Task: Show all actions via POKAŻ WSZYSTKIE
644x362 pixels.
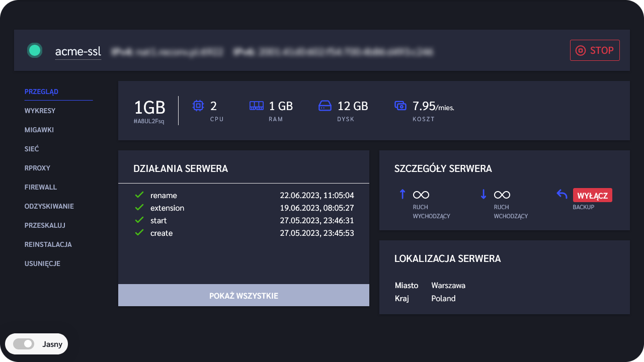Action: [244, 296]
